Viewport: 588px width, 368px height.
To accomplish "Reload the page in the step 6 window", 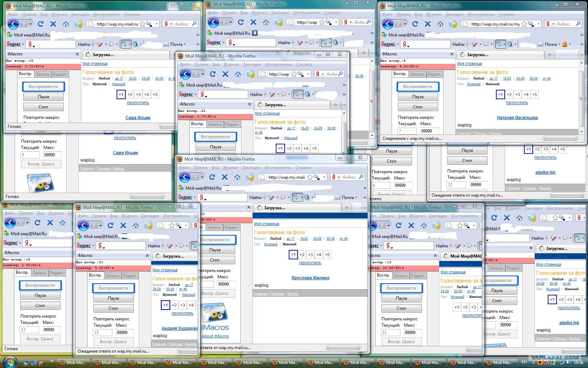I will tap(415, 24).
